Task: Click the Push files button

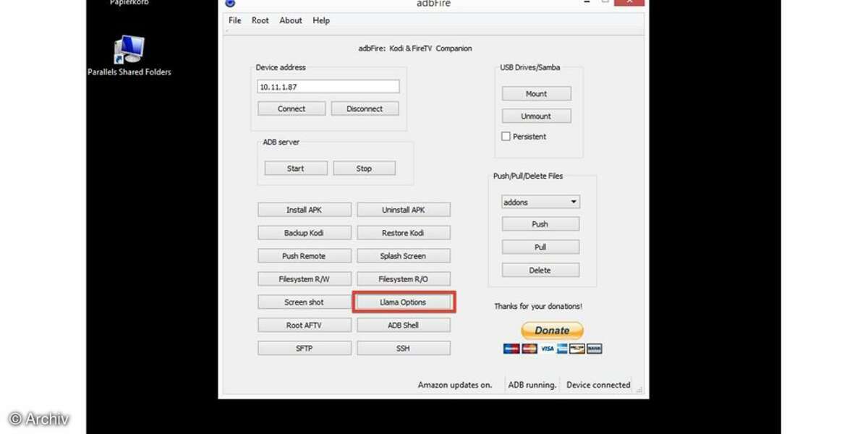Action: 540,224
